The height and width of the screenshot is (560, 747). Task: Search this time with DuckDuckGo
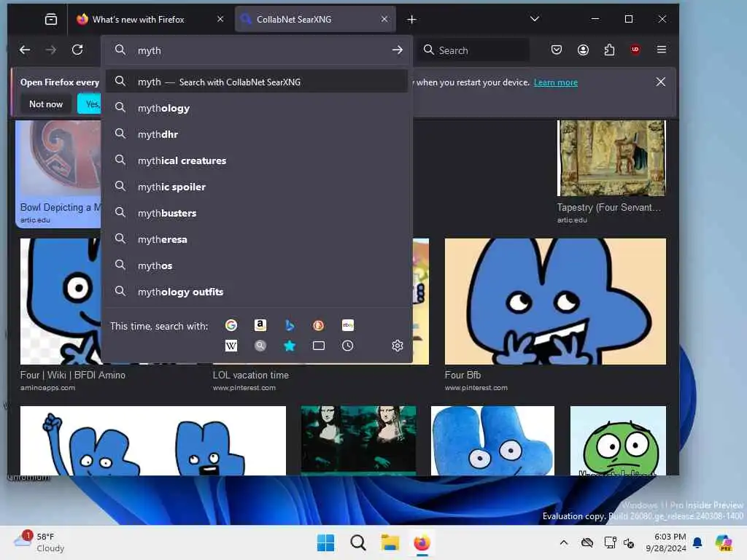318,325
